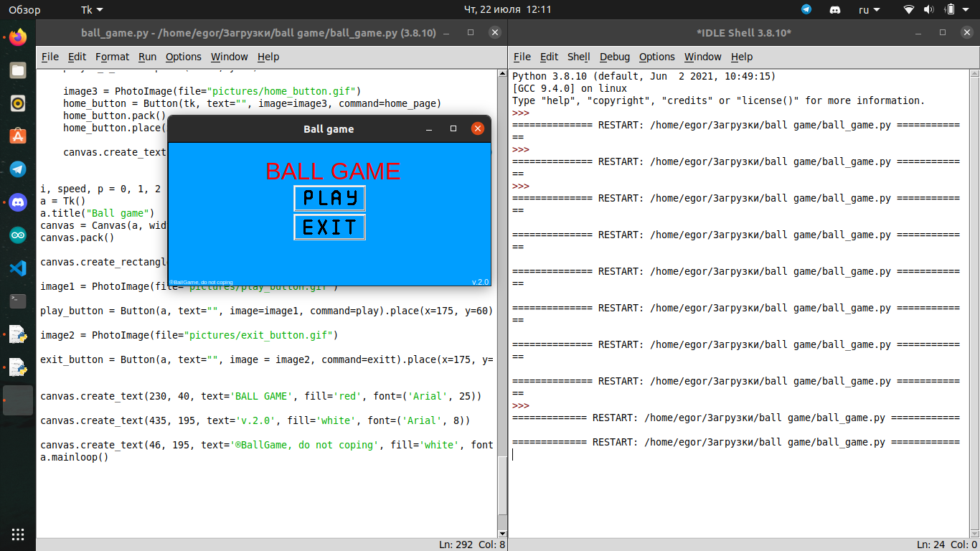980x551 pixels.
Task: Open the Обзор activities overview
Action: tap(24, 9)
